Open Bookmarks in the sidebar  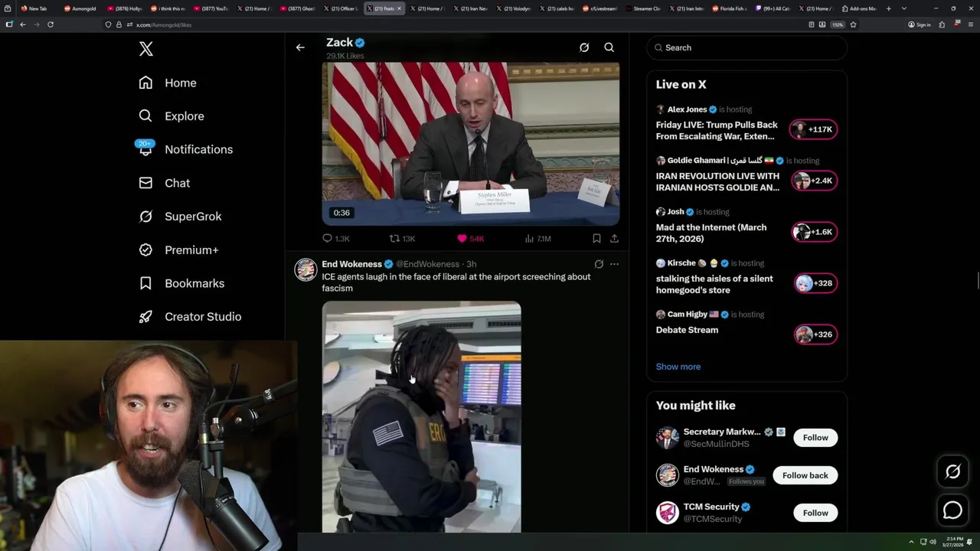point(181,283)
